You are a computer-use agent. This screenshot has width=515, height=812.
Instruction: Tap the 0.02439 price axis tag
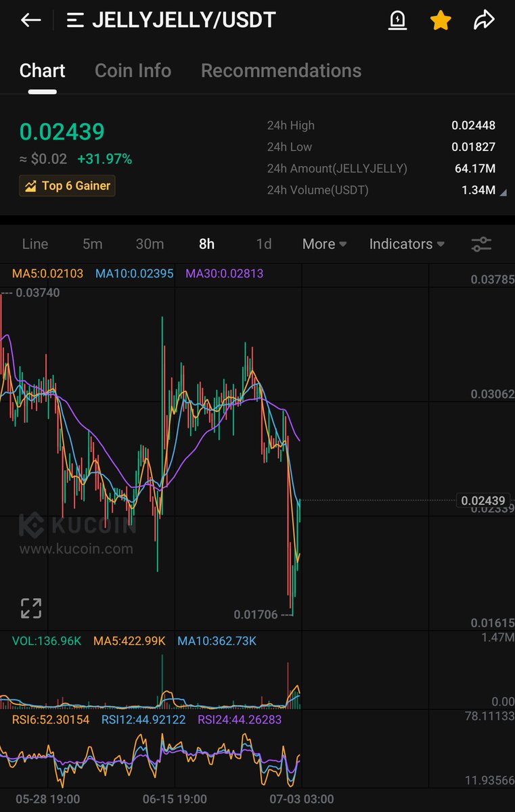[x=483, y=501]
